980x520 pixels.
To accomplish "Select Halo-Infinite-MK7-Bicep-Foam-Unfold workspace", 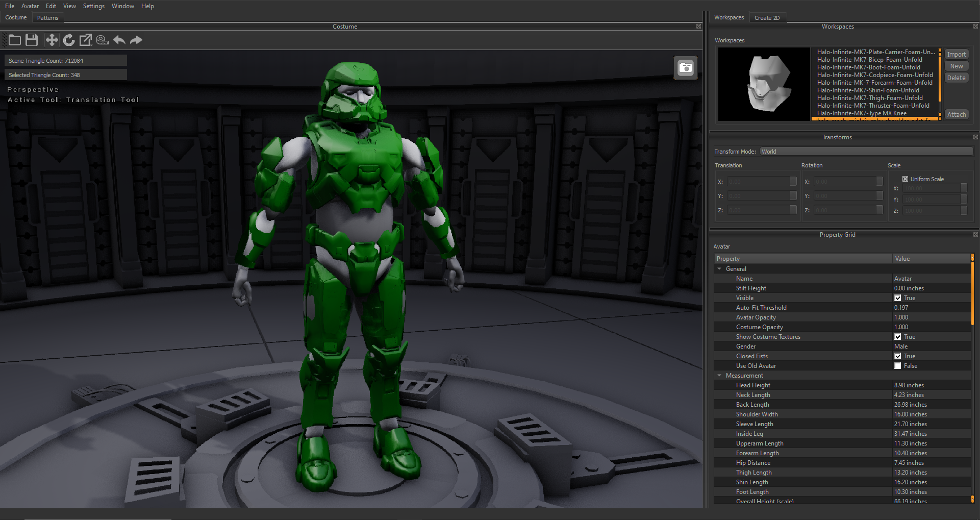I will pos(870,60).
